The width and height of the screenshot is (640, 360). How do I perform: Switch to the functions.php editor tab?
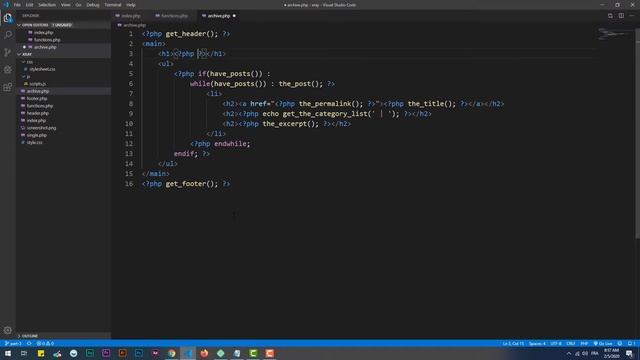click(174, 16)
